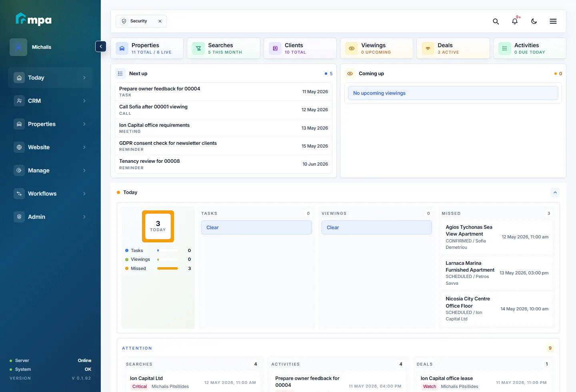Click the Manage gear icon

click(19, 170)
